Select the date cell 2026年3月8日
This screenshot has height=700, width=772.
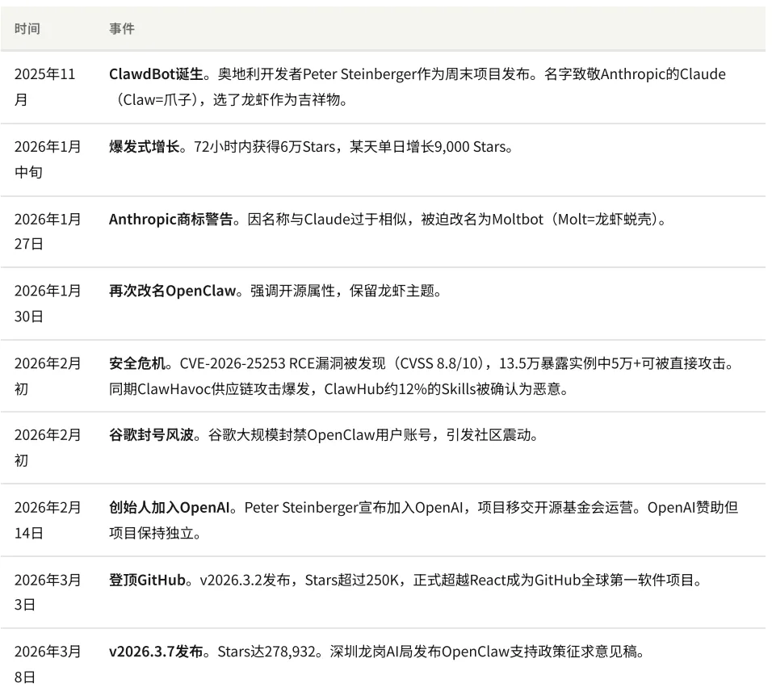48,664
